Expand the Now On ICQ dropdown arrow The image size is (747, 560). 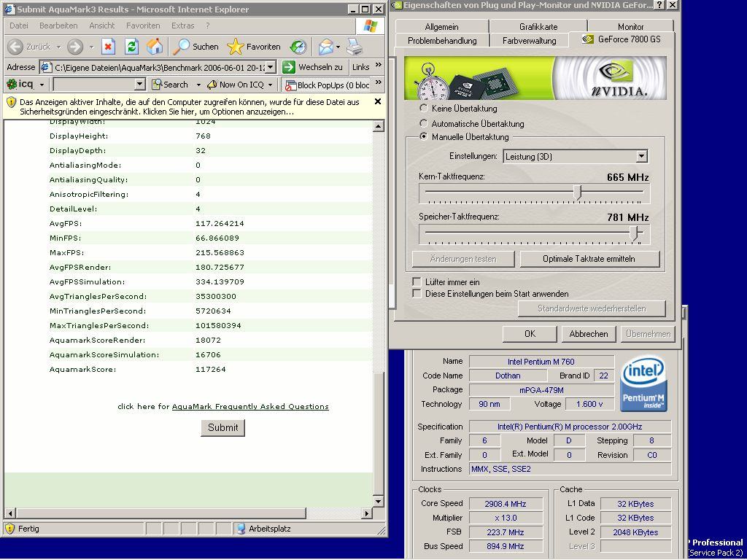(271, 85)
